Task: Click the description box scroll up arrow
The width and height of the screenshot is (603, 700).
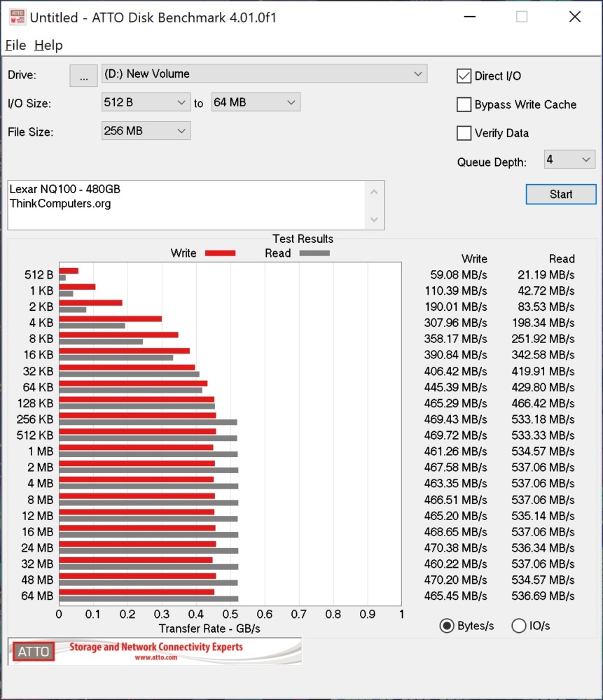Action: (374, 192)
